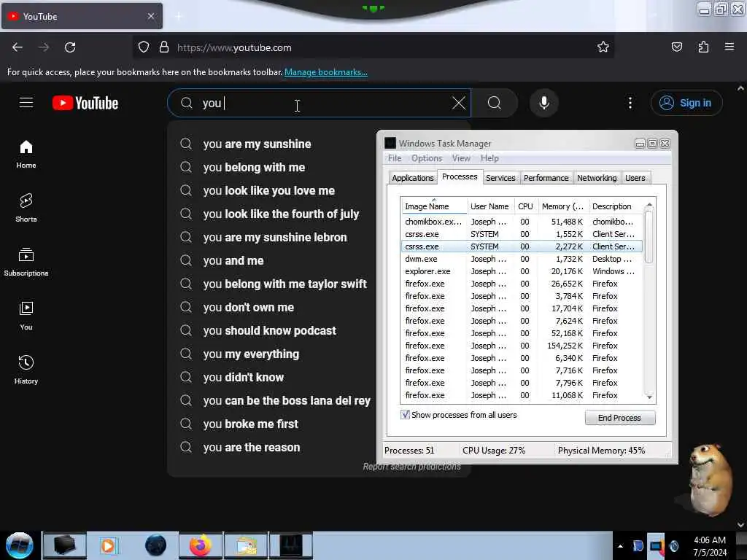The width and height of the screenshot is (747, 560).
Task: Sort processes by Image Name column
Action: (433, 206)
